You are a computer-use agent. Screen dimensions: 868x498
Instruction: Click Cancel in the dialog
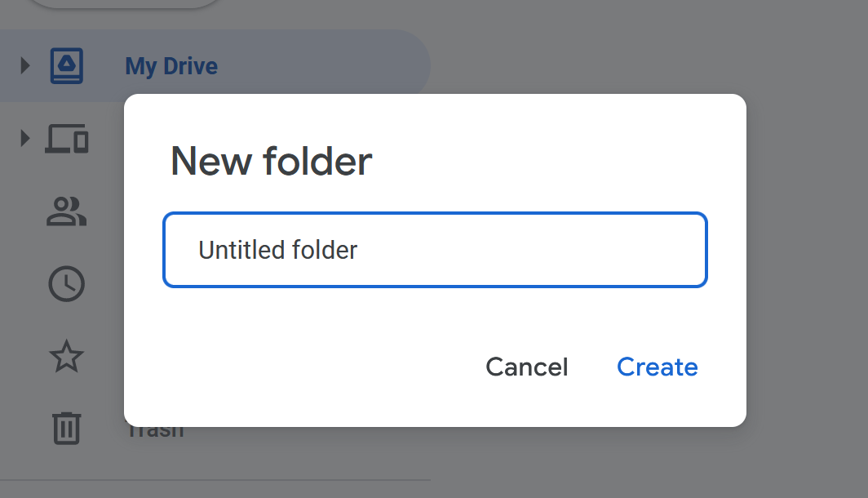click(x=526, y=367)
